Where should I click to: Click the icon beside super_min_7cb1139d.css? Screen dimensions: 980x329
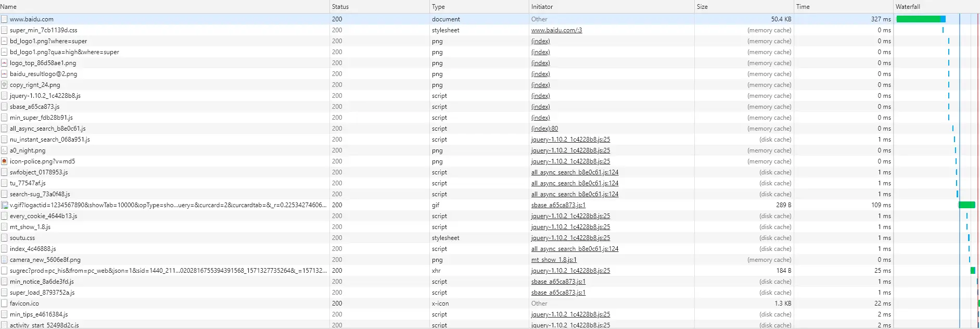[x=4, y=30]
